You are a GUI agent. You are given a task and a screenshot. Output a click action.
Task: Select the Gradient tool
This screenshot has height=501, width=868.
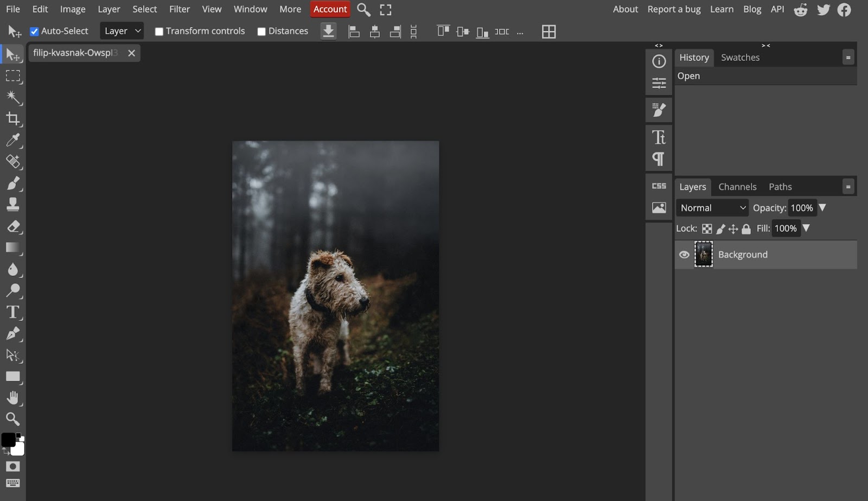click(x=13, y=248)
